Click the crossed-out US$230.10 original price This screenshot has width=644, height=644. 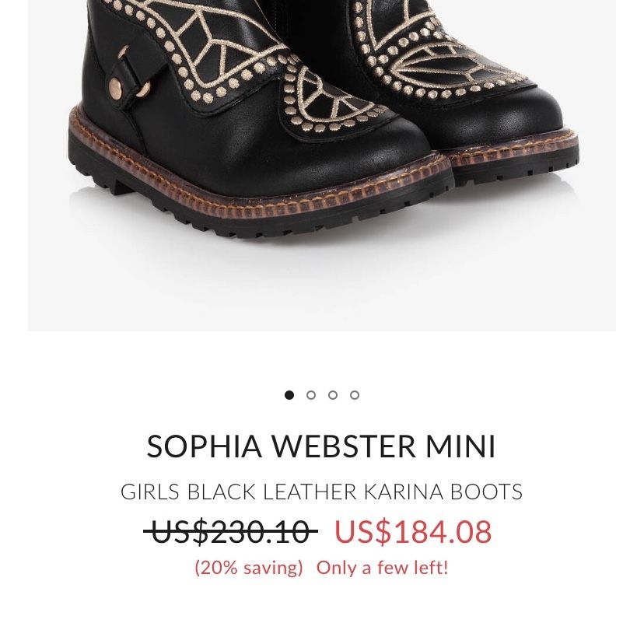[230, 531]
